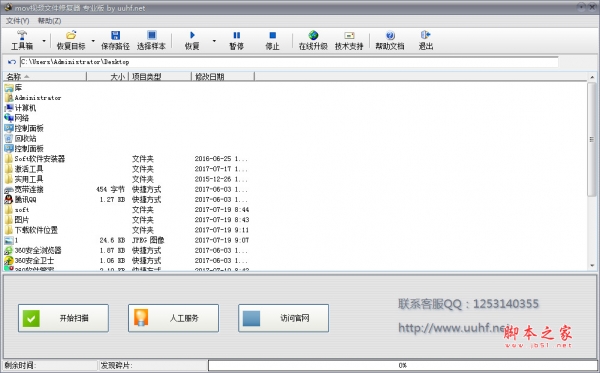This screenshot has width=600, height=373.
Task: Click the 发现碎片 status field
Action: (x=153, y=365)
